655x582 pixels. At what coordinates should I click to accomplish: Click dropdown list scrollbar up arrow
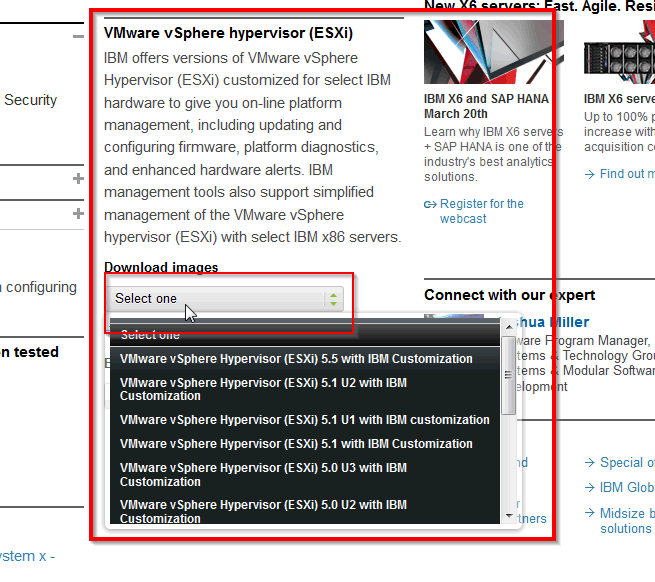(x=509, y=327)
